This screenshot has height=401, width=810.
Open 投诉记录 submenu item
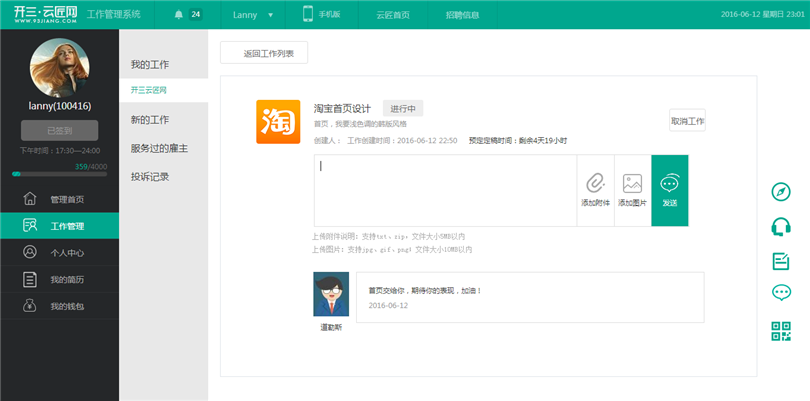click(150, 177)
